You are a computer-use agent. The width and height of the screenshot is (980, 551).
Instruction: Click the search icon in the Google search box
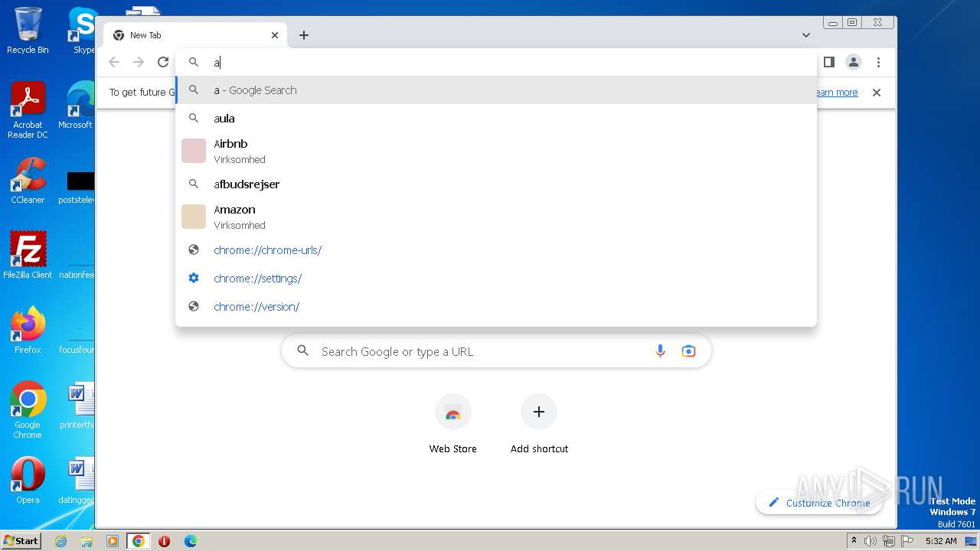pyautogui.click(x=303, y=350)
